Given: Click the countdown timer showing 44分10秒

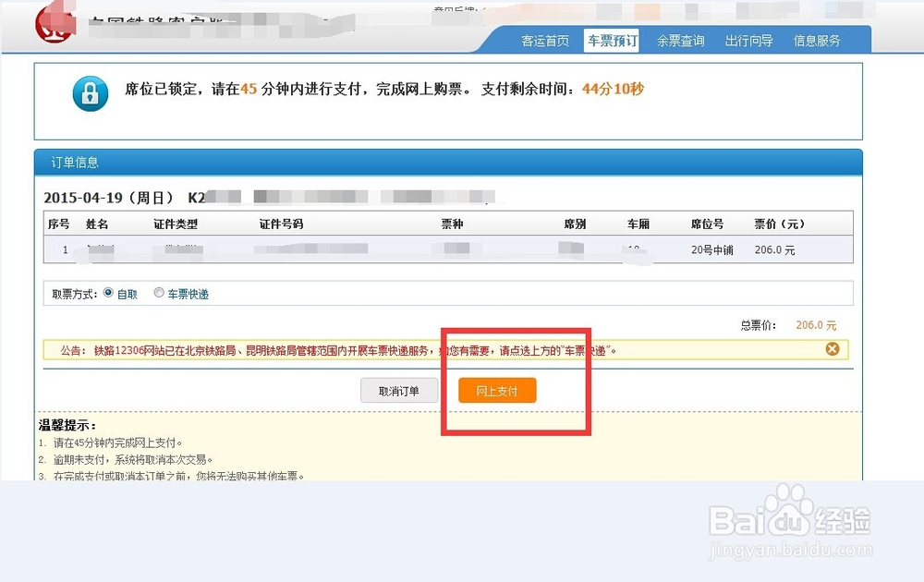Looking at the screenshot, I should (x=612, y=89).
